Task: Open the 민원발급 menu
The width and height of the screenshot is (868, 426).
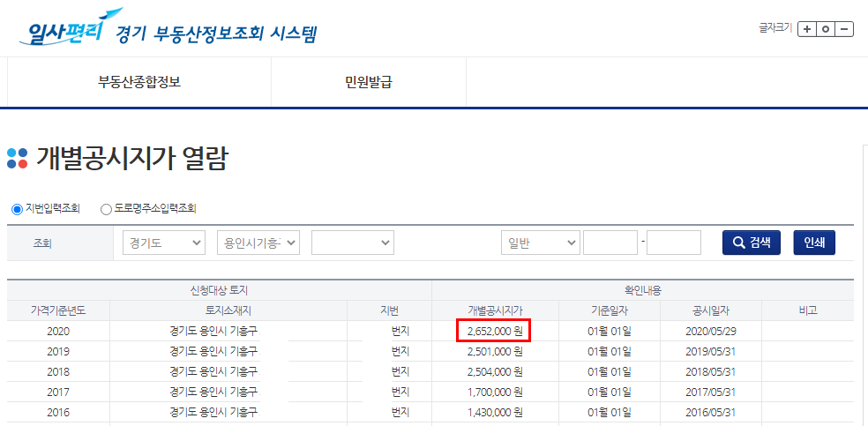Action: pos(369,82)
